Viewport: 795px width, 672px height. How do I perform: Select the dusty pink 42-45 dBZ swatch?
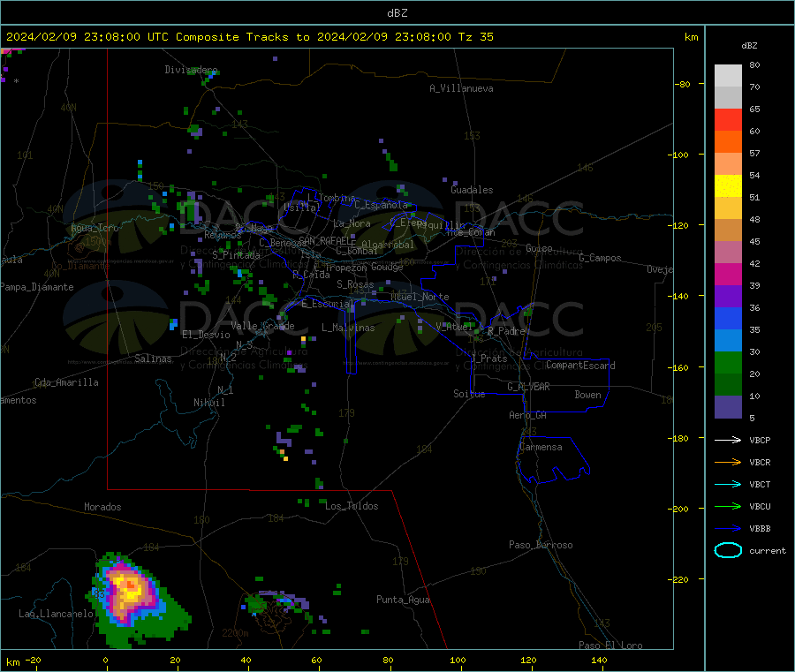click(728, 253)
